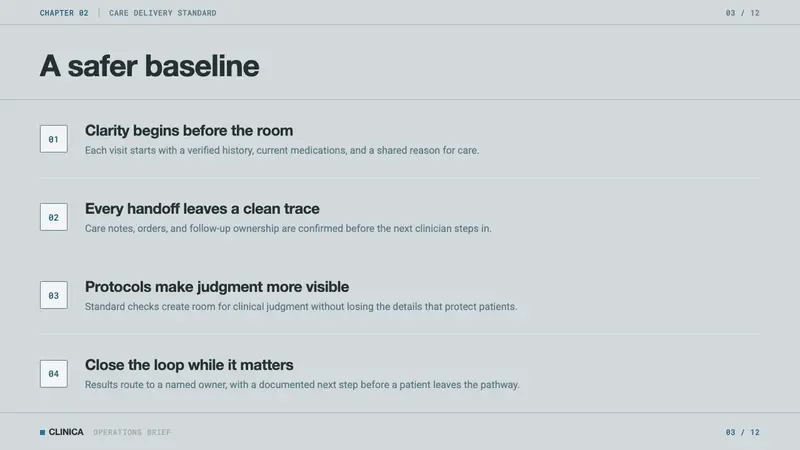Select the 04 number box
The width and height of the screenshot is (800, 450).
pos(54,373)
